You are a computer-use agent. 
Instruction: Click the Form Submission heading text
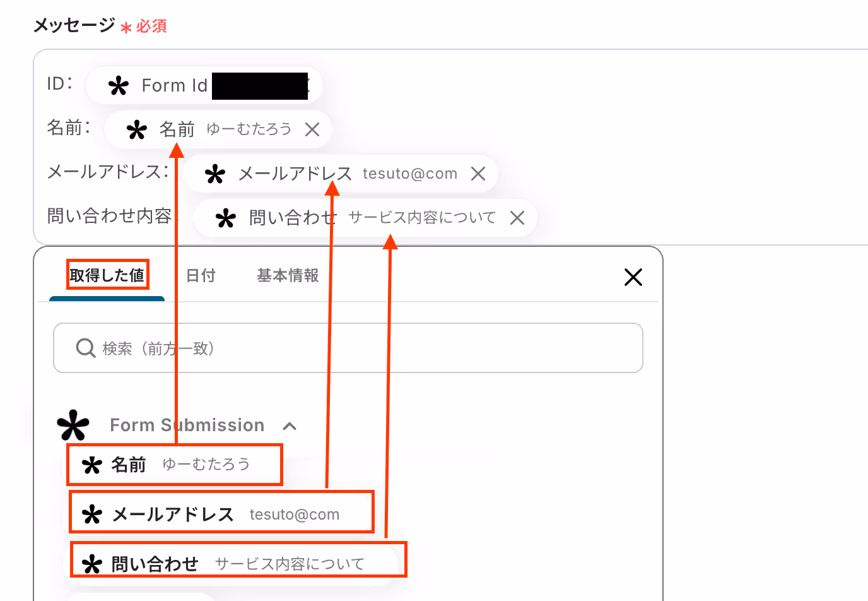187,425
